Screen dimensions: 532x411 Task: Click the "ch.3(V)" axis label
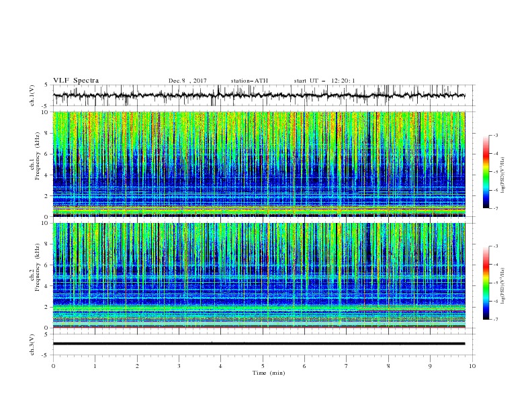[32, 345]
